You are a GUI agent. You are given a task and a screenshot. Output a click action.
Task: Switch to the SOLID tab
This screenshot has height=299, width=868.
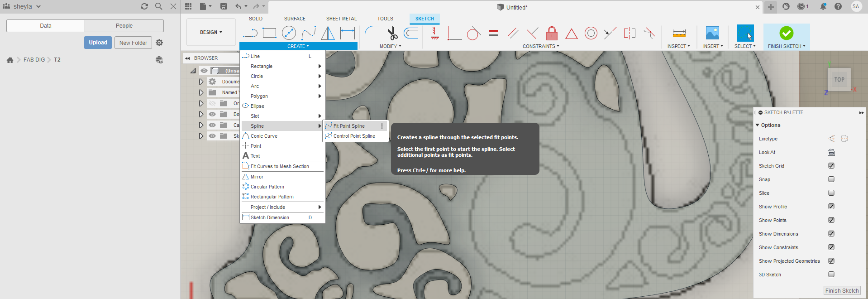256,19
